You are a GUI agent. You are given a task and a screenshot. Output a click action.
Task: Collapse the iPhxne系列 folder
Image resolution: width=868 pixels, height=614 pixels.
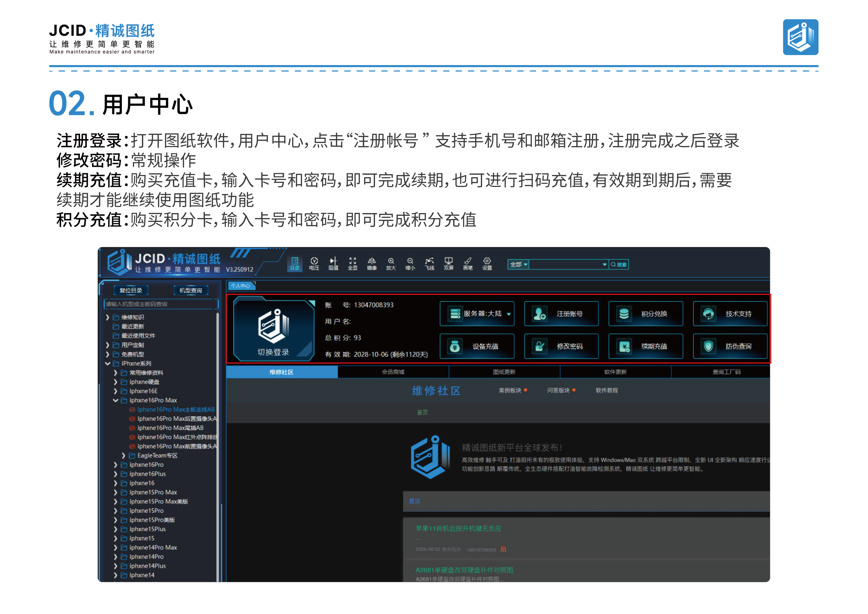(107, 364)
